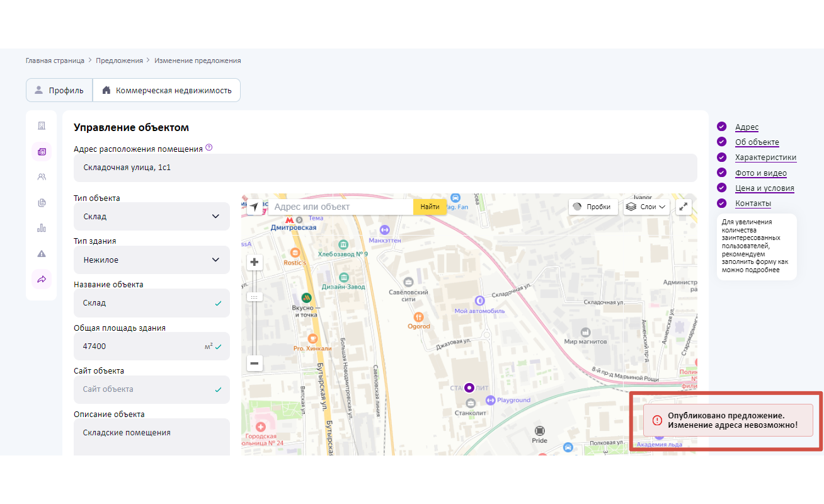The image size is (824, 504).
Task: Jump to the Характеристики section
Action: 766,157
